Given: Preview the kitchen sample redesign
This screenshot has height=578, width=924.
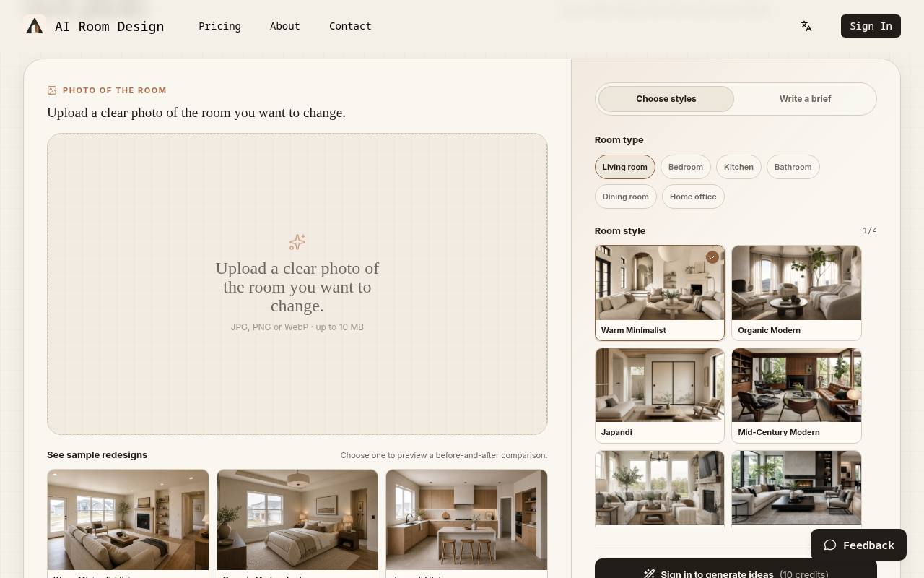Looking at the screenshot, I should [466, 523].
